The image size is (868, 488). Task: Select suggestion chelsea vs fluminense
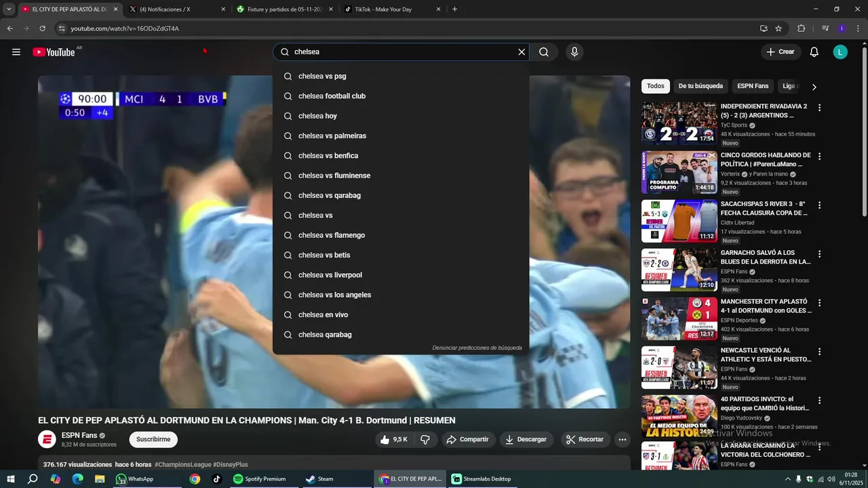[401, 176]
